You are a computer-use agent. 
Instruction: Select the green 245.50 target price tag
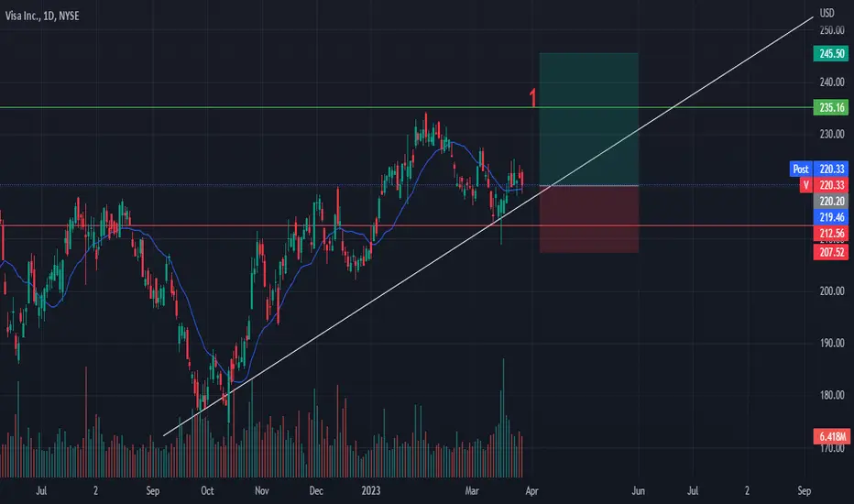tap(830, 53)
